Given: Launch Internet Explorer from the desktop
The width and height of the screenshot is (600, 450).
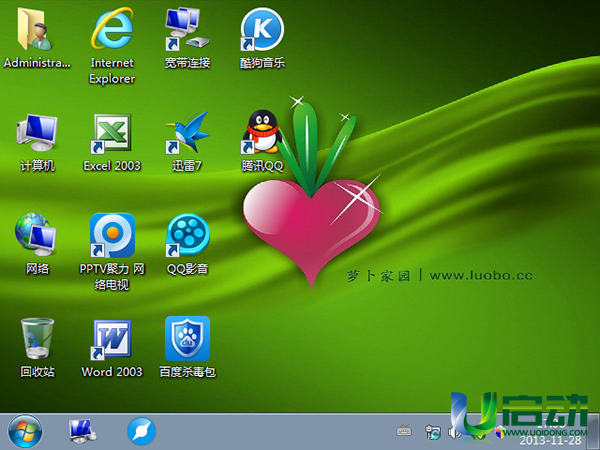Looking at the screenshot, I should [112, 30].
